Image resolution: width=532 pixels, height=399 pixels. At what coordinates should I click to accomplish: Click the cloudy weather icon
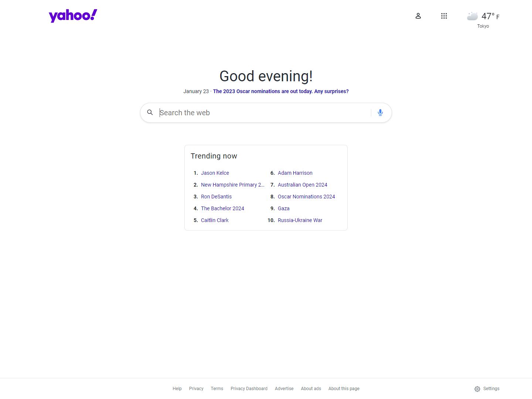pyautogui.click(x=472, y=16)
